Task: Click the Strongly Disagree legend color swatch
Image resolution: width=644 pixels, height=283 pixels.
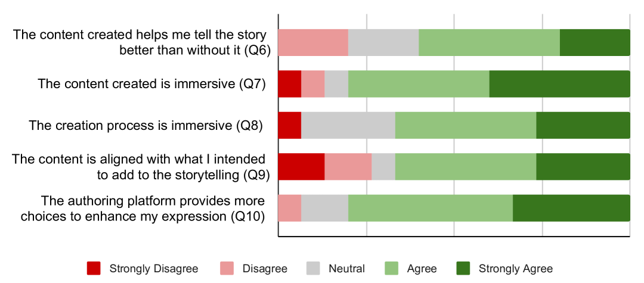Action: point(94,269)
